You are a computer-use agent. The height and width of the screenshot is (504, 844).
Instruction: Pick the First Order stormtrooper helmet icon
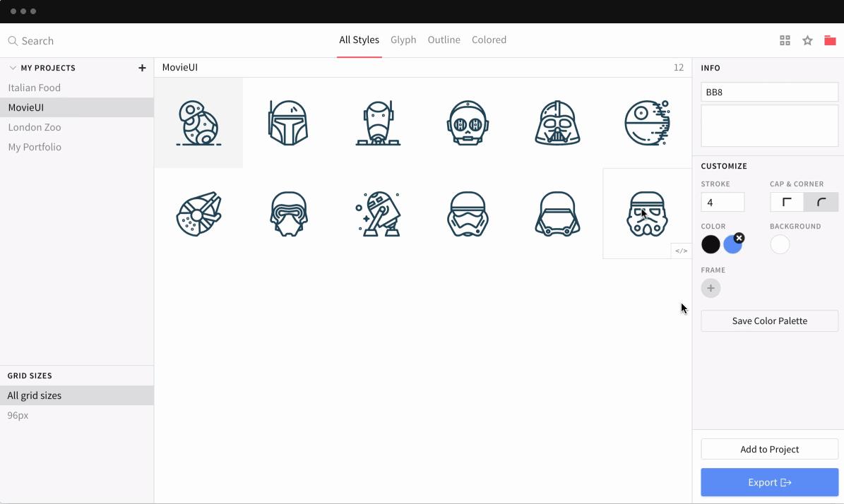[468, 214]
